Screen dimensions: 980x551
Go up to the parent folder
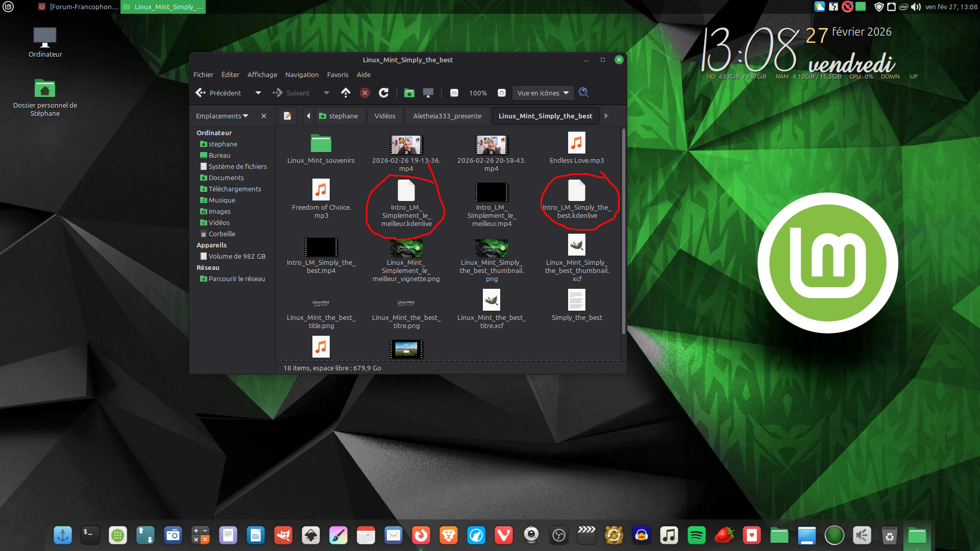pyautogui.click(x=346, y=93)
